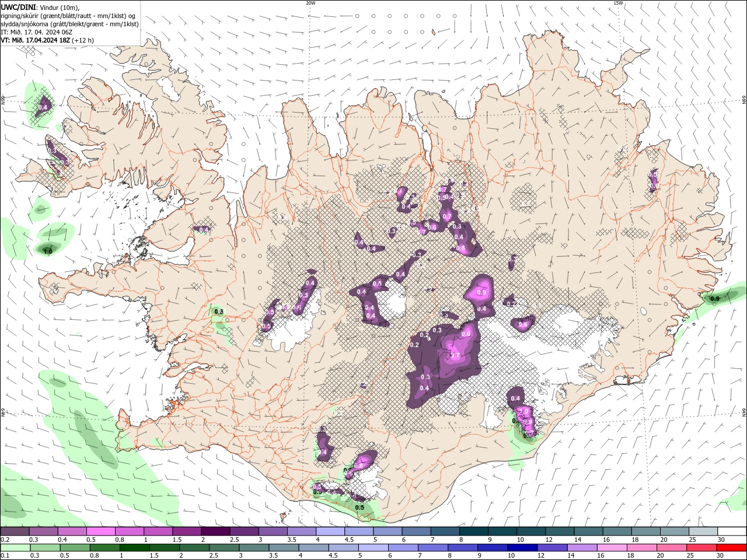Select the 'slydda/snjókoma' legend description line
The image size is (747, 560).
[69, 24]
